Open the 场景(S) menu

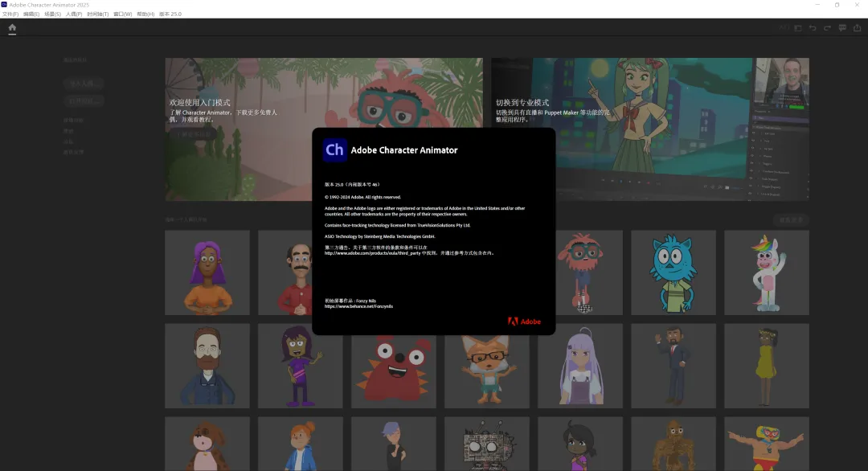(x=52, y=14)
